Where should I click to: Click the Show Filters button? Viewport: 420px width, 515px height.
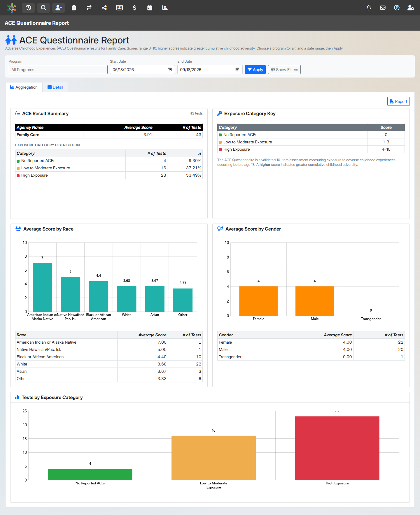(x=284, y=70)
